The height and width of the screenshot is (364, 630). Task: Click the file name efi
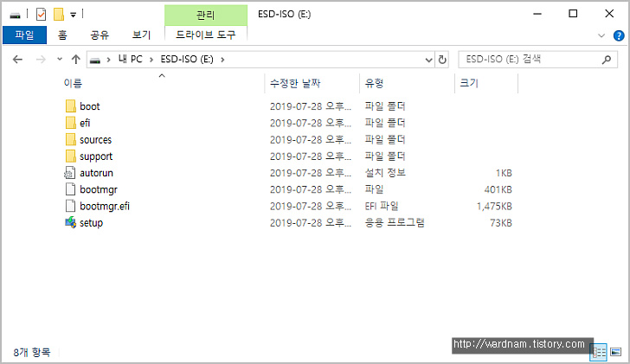[x=85, y=123]
